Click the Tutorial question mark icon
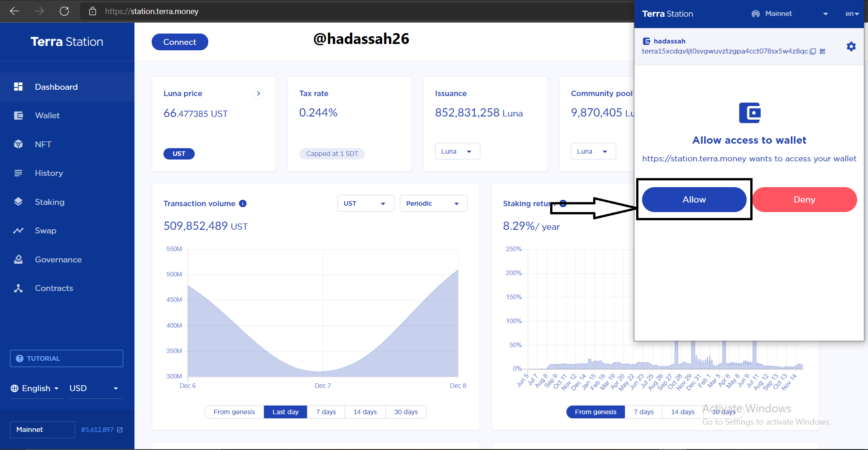Viewport: 868px width, 450px height. tap(19, 358)
